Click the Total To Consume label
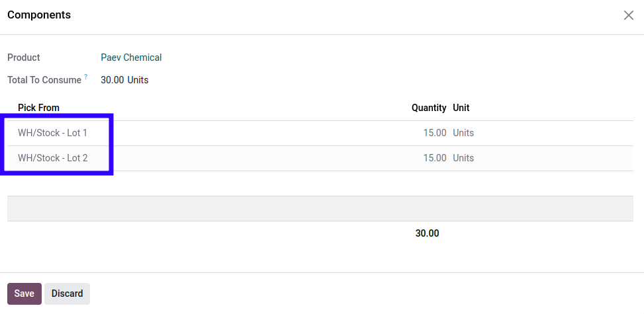Screen dimensions: 644x314 pos(44,80)
